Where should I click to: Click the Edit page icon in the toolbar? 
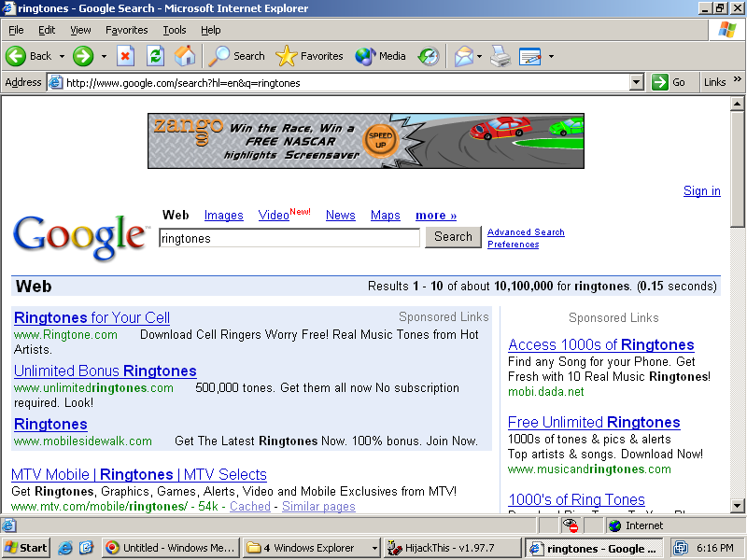point(529,56)
